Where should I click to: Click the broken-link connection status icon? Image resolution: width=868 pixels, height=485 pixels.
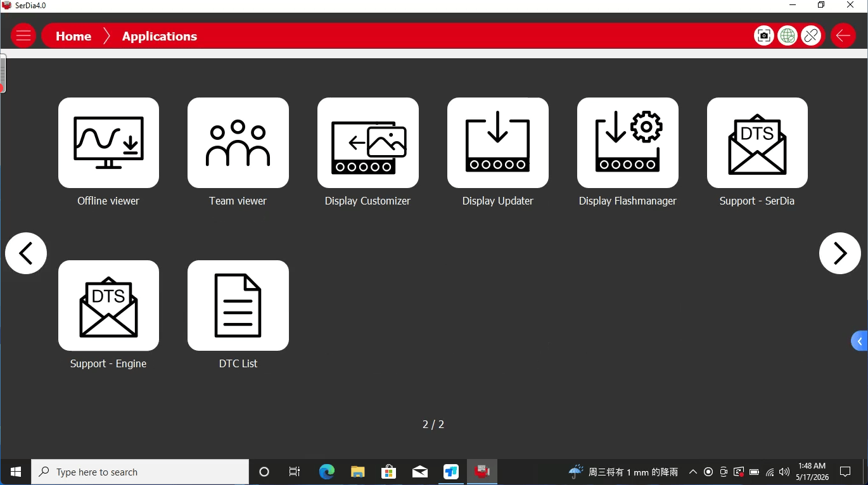[811, 35]
